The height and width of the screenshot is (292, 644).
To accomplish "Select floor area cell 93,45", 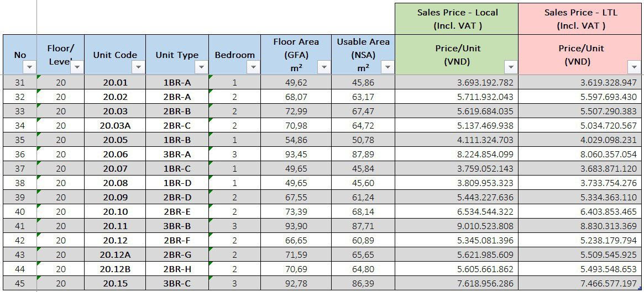I will [x=296, y=154].
